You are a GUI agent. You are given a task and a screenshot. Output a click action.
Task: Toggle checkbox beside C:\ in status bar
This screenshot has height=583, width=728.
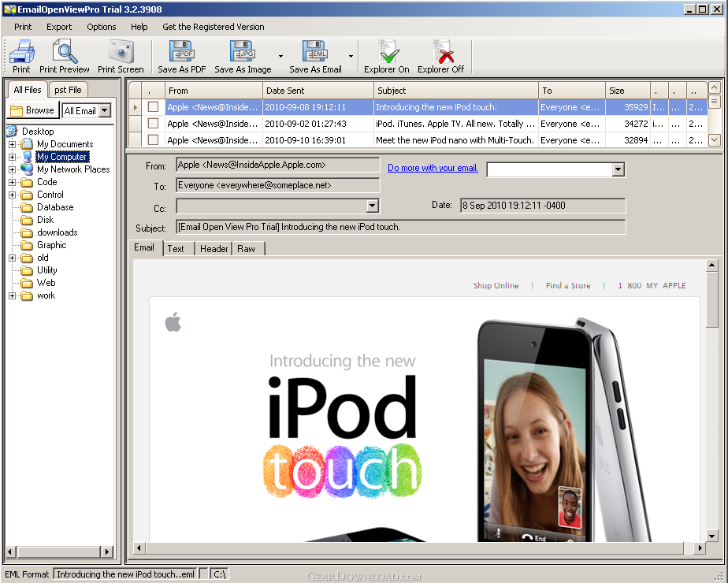coord(203,574)
